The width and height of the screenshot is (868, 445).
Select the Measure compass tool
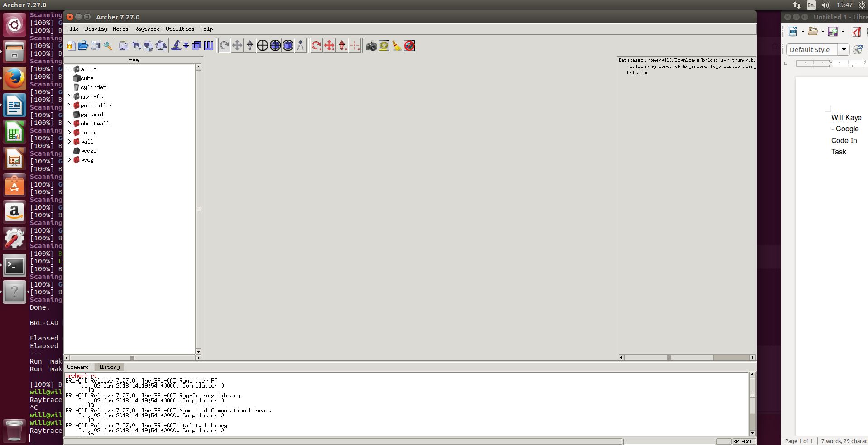[x=300, y=46]
